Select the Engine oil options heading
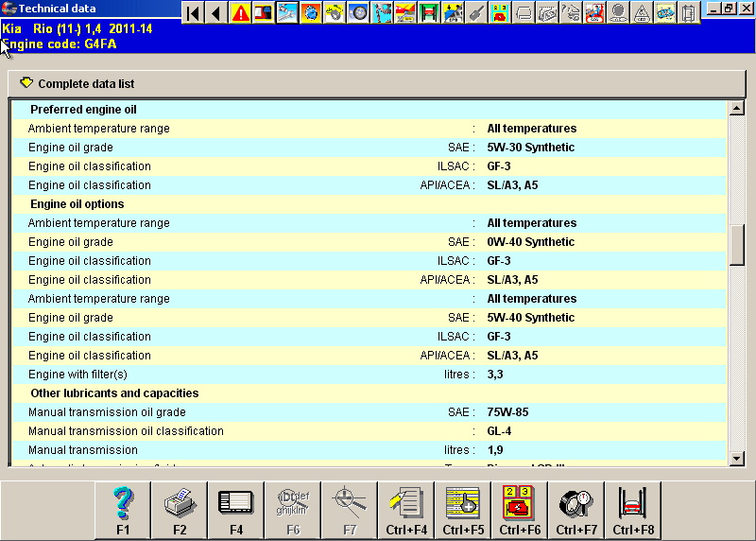 (77, 204)
